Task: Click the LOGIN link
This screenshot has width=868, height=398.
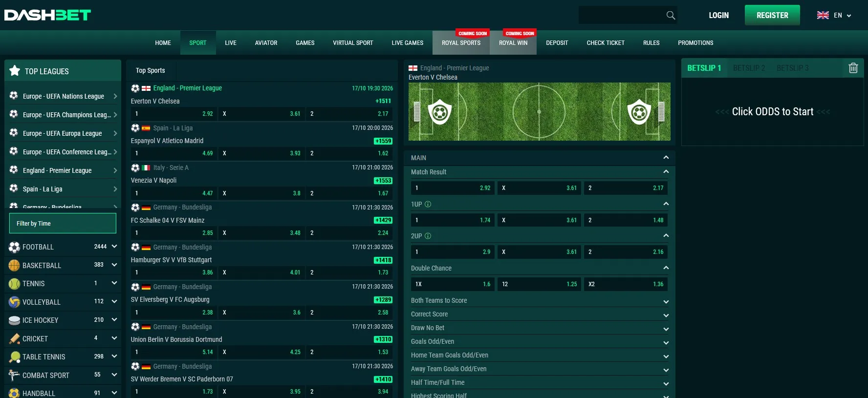Action: (x=718, y=15)
